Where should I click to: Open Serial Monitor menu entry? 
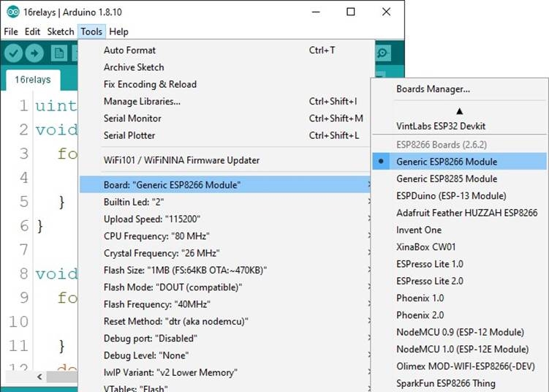(224, 118)
